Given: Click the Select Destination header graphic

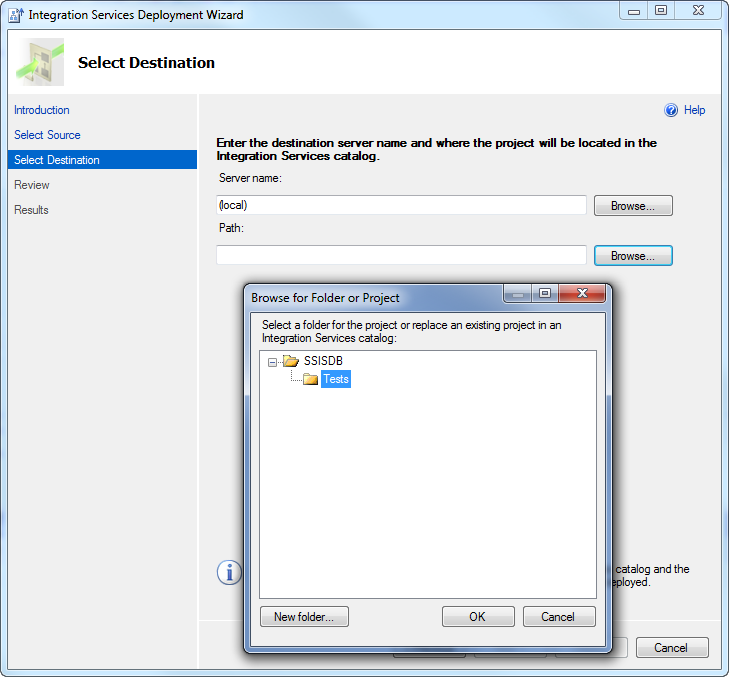Looking at the screenshot, I should [40, 62].
